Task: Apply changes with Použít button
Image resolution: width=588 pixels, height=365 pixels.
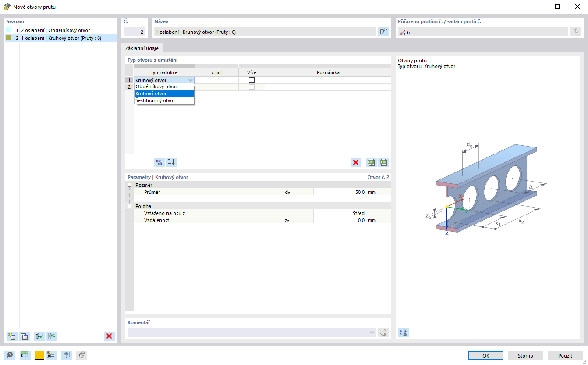Action: click(565, 355)
